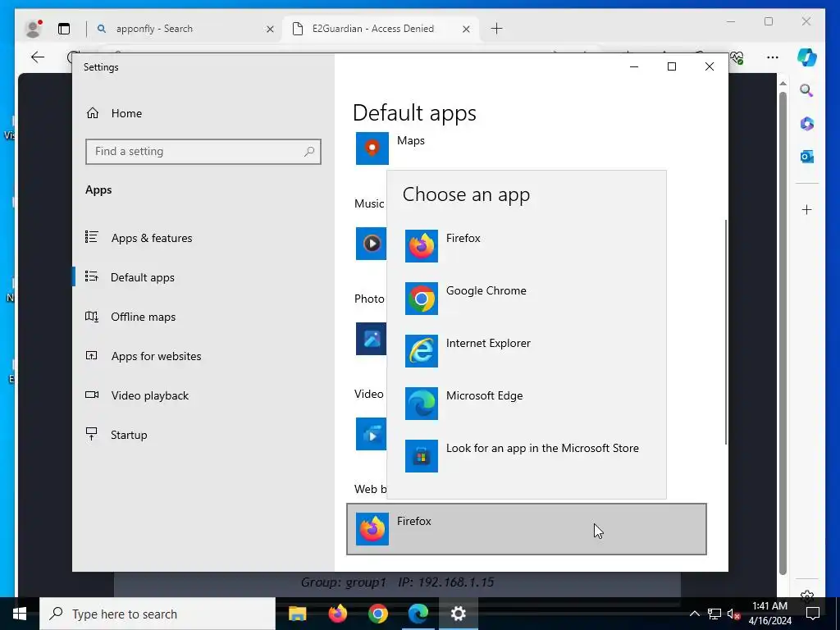Show hidden system tray icons
The width and height of the screenshot is (840, 630).
694,614
